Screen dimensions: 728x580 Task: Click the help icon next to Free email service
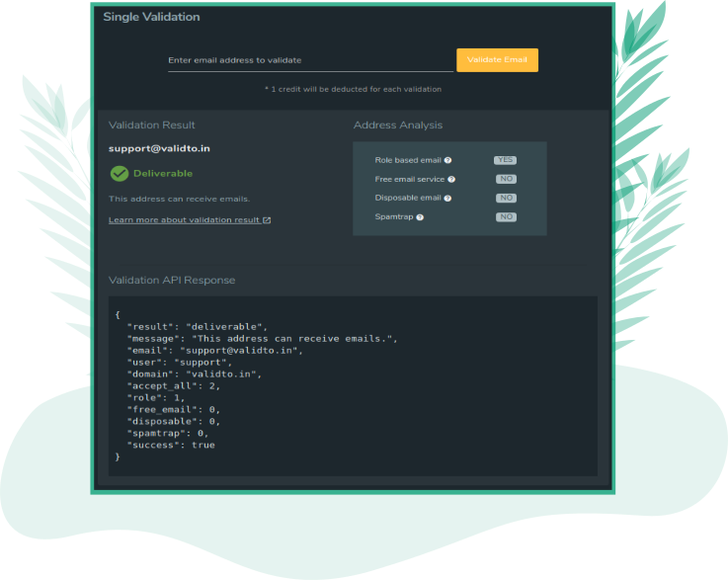point(451,179)
